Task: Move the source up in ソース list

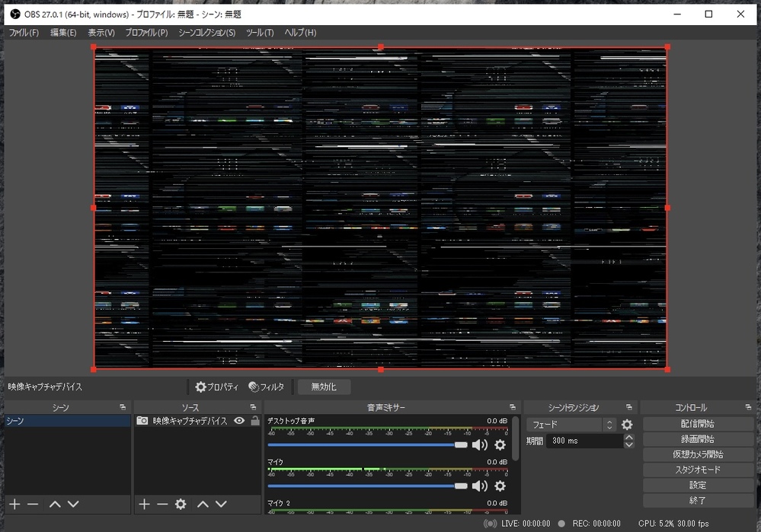Action: click(x=203, y=505)
